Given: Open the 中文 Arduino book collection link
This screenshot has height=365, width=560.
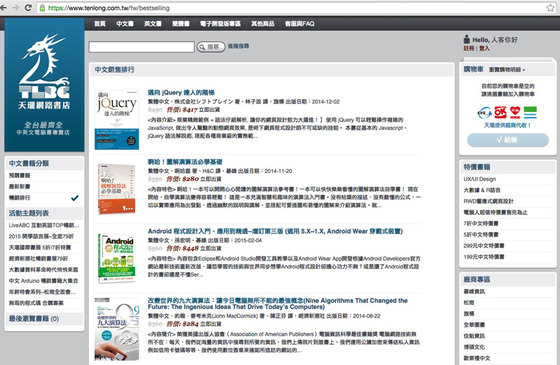Looking at the screenshot, I should pyautogui.click(x=44, y=281).
